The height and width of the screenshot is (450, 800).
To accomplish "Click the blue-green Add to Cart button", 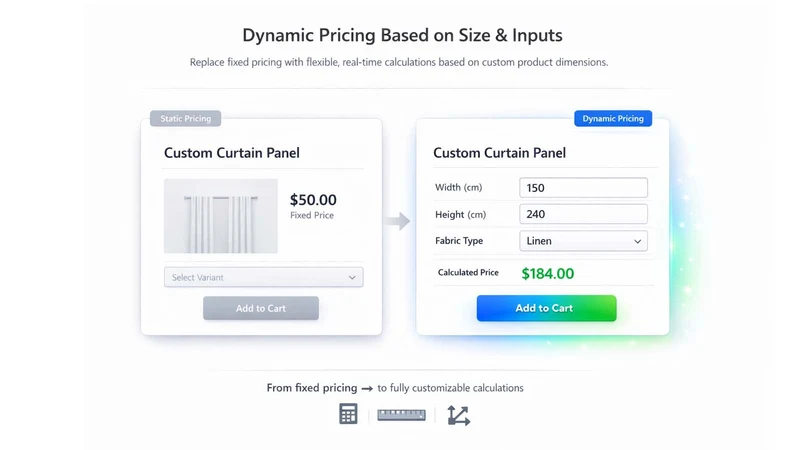I will click(546, 308).
